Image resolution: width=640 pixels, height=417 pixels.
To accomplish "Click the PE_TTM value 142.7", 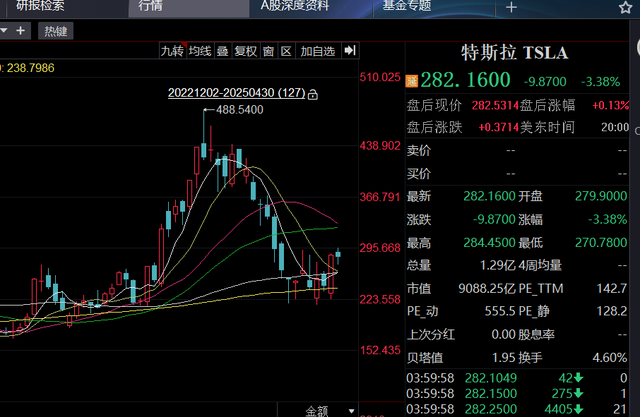I will click(611, 289).
